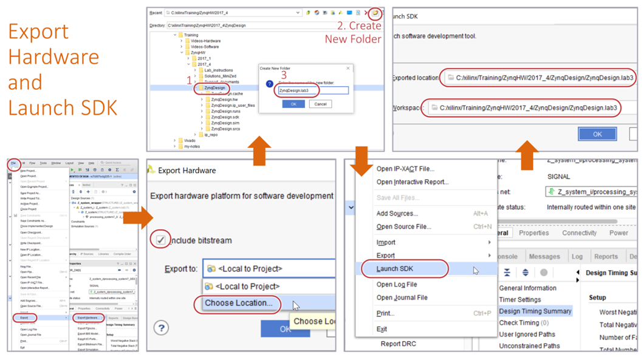Click OK in Launch SDK dialog
This screenshot has height=357, width=644.
click(597, 134)
